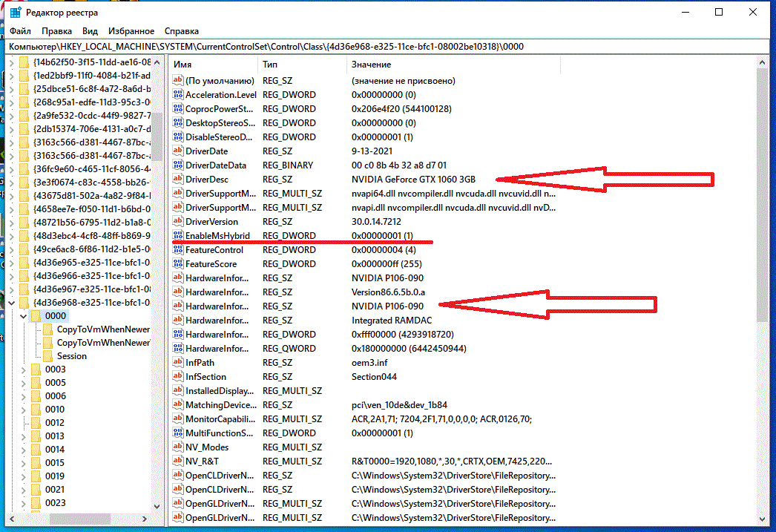Click the MultiFunctionS... DWORD icon
The width and height of the screenshot is (776, 532).
[x=177, y=433]
